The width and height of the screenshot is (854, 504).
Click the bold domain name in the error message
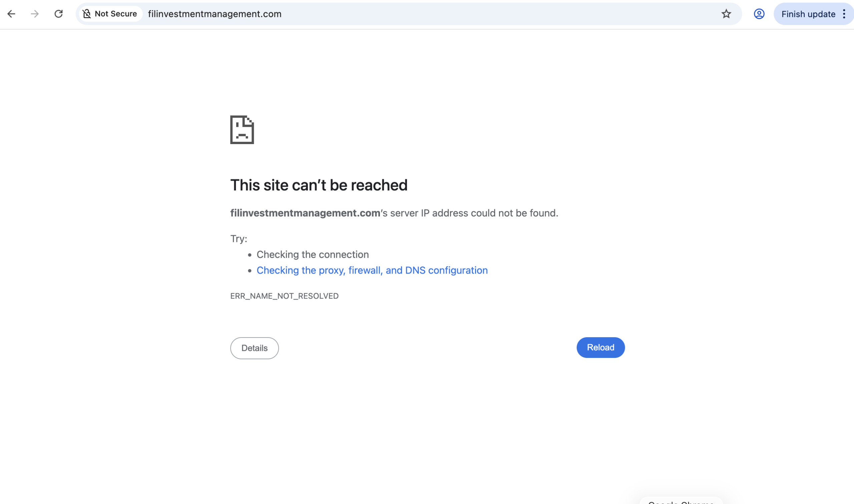coord(305,213)
